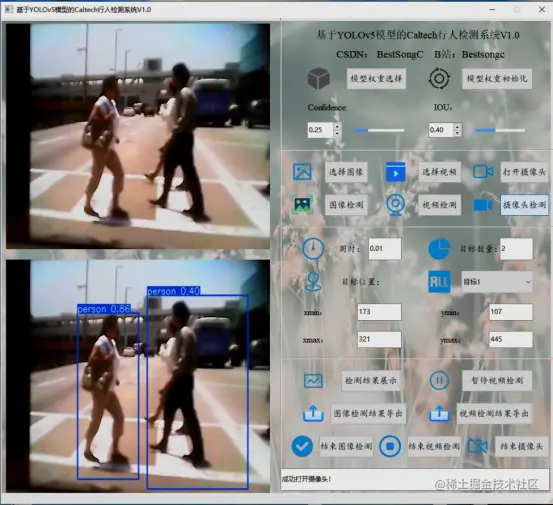Pause using the 暂停视频检测 button

[497, 381]
